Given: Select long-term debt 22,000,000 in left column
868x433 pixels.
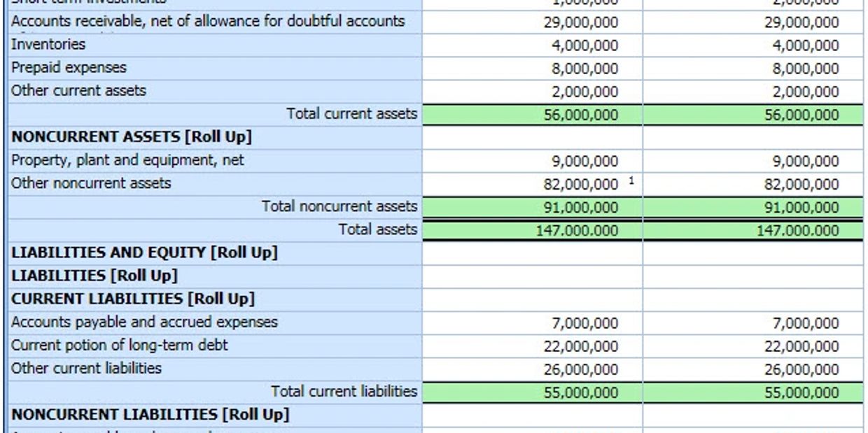Looking at the screenshot, I should coord(532,346).
